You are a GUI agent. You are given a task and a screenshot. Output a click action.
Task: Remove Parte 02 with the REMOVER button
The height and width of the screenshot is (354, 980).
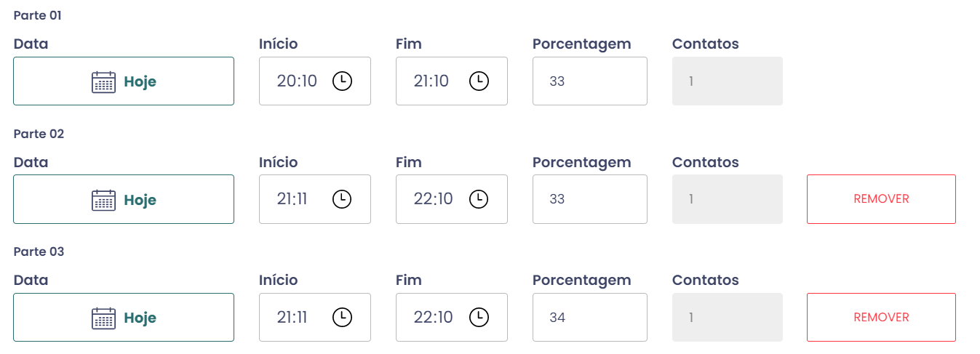point(881,199)
